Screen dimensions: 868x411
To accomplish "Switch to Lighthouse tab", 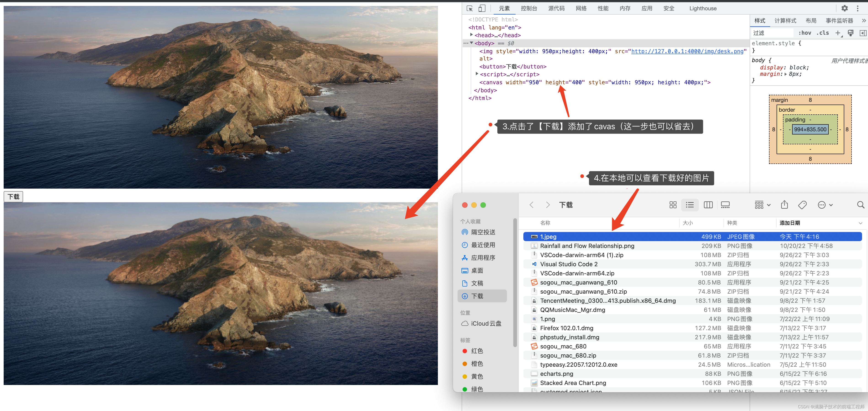I will (703, 8).
